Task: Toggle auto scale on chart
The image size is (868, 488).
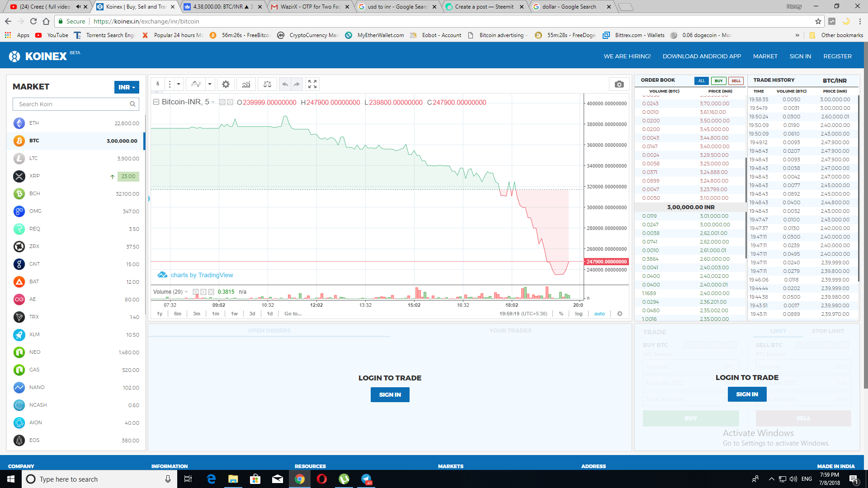Action: [599, 314]
